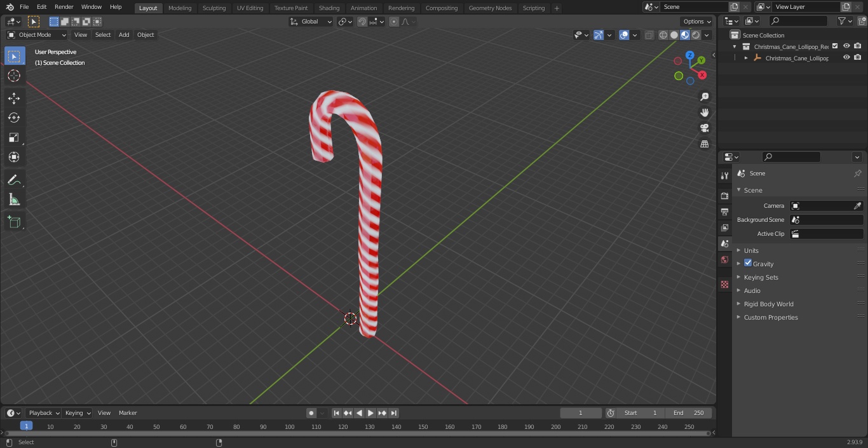Toggle snapping magnet button
This screenshot has width=868, height=448.
pyautogui.click(x=362, y=22)
